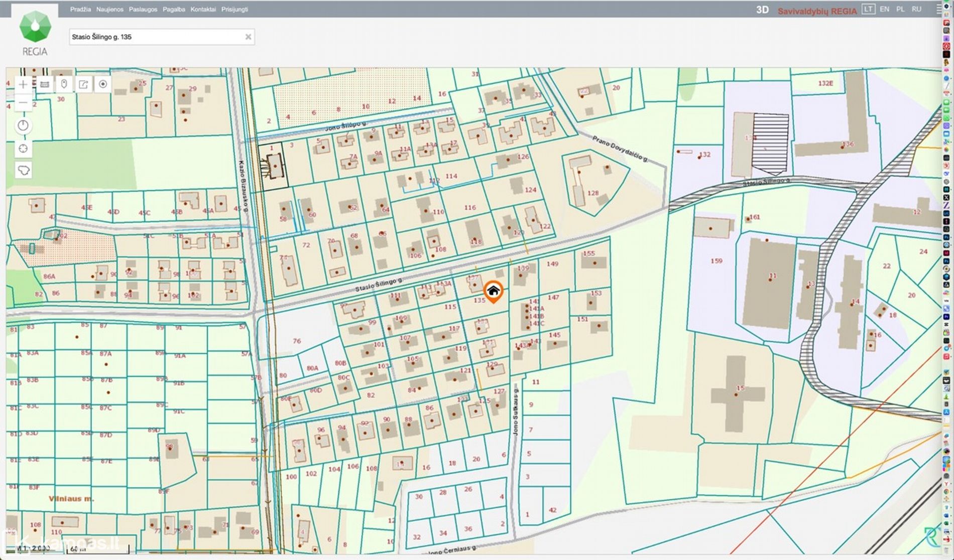Image resolution: width=954 pixels, height=560 pixels.
Task: Click parcel label 132E on map
Action: tap(825, 83)
